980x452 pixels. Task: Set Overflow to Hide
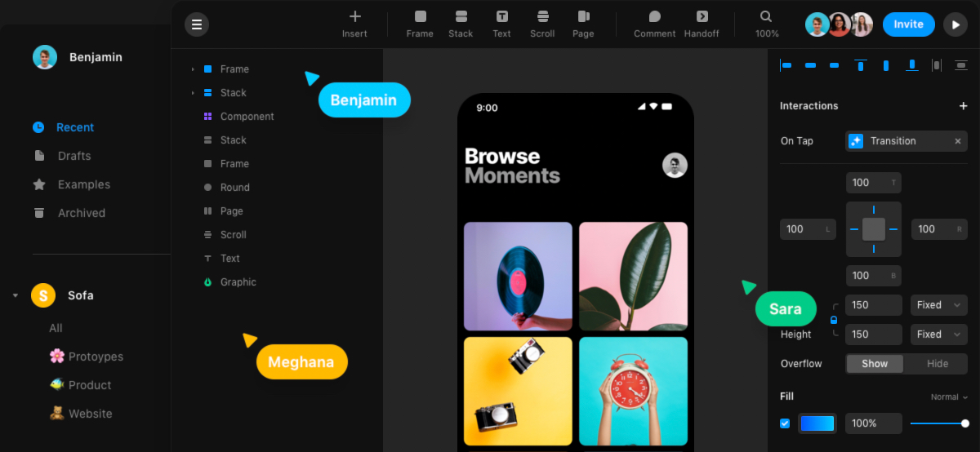point(938,364)
